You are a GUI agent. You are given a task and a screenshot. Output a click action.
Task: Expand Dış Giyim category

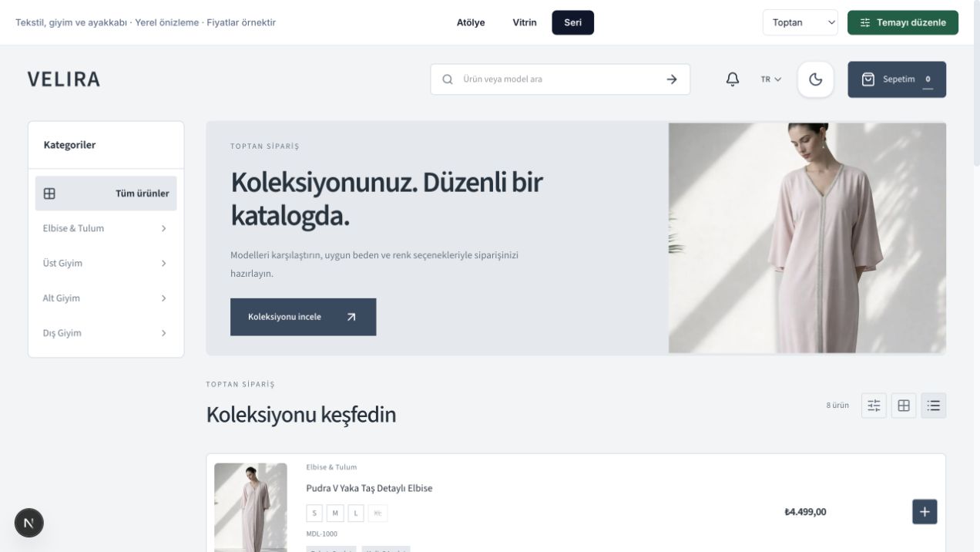tap(106, 333)
